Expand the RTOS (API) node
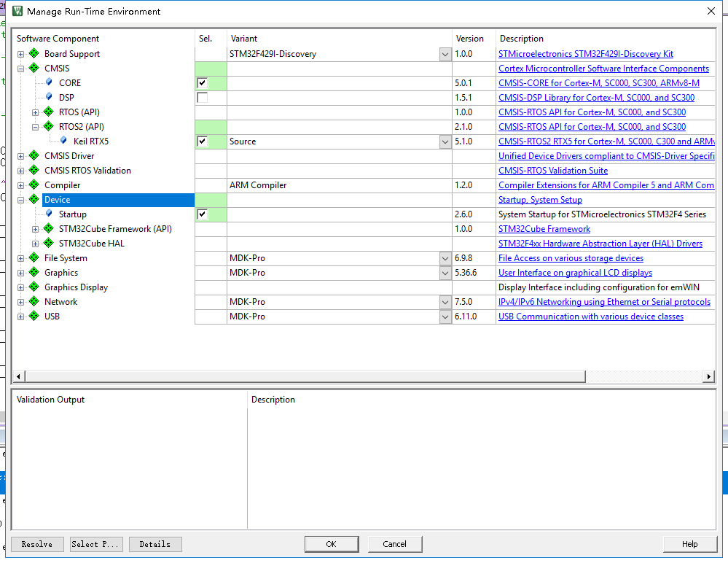 click(35, 112)
